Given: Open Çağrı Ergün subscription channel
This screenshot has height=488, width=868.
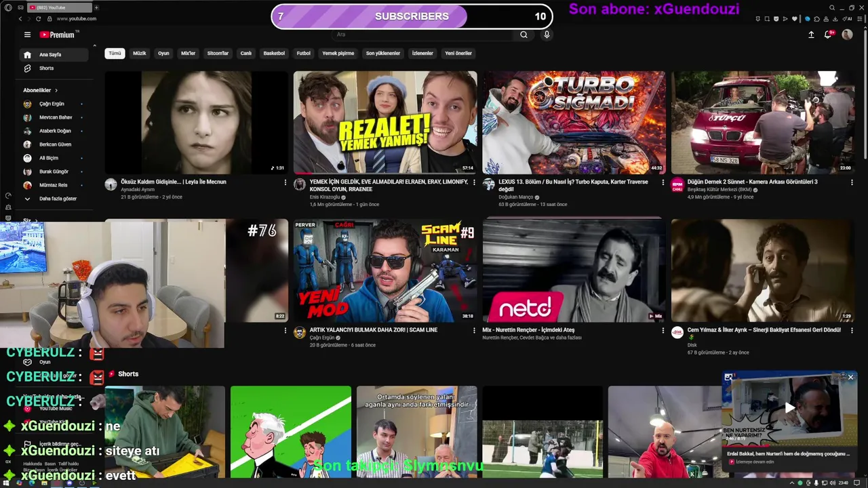Looking at the screenshot, I should click(x=52, y=104).
